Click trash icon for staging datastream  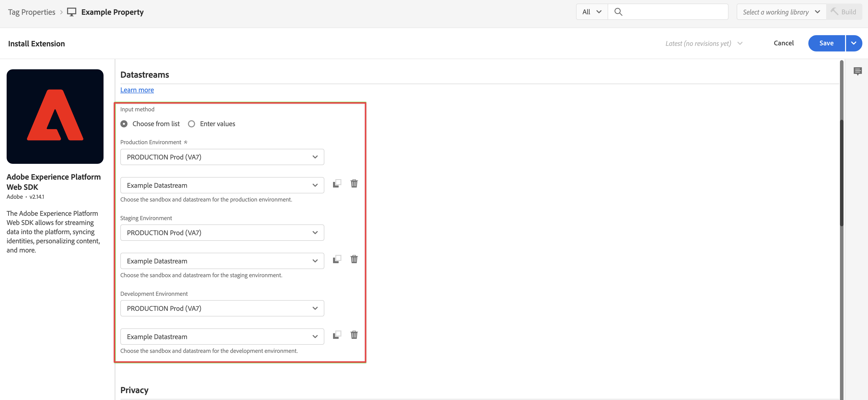pos(354,259)
